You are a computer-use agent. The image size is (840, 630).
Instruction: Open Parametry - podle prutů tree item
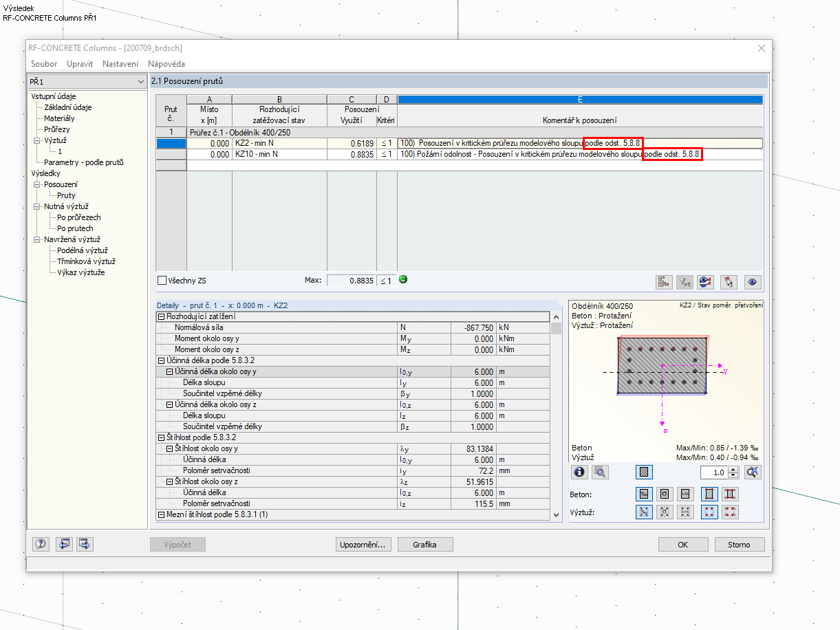pyautogui.click(x=84, y=162)
